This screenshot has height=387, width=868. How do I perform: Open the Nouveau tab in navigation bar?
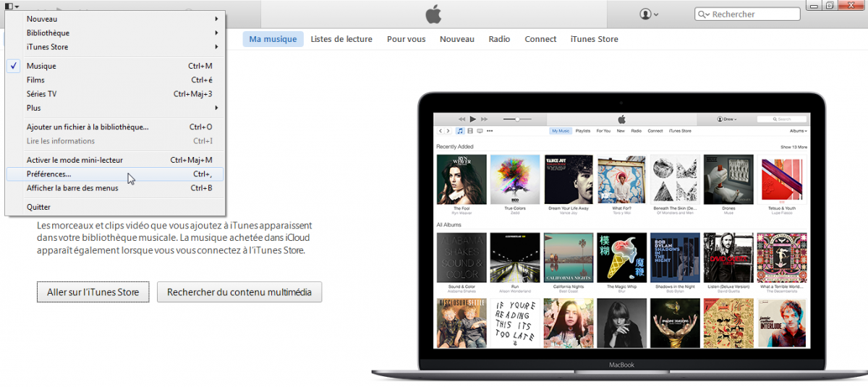(457, 39)
